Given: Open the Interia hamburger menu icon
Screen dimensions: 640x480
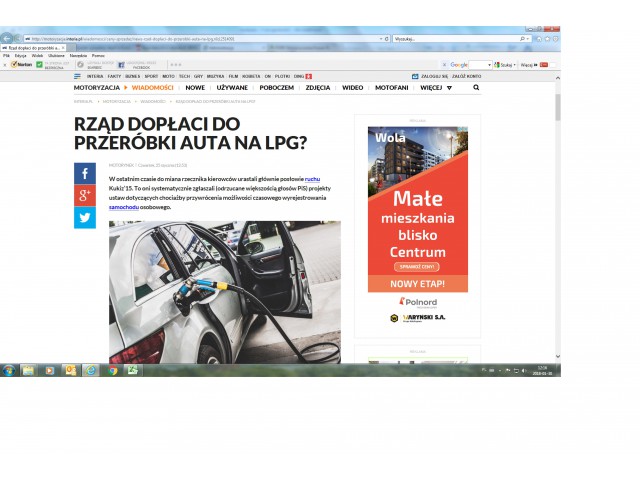Looking at the screenshot, I should 77,76.
